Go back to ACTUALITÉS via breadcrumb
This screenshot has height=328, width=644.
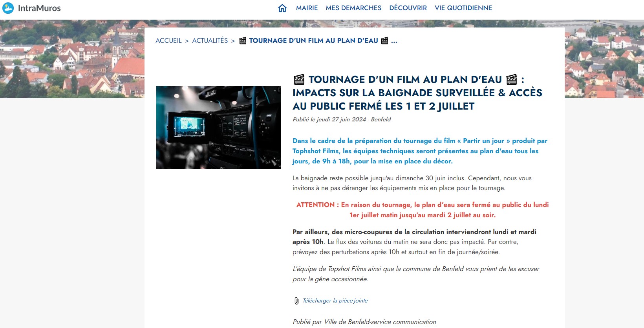click(x=210, y=41)
